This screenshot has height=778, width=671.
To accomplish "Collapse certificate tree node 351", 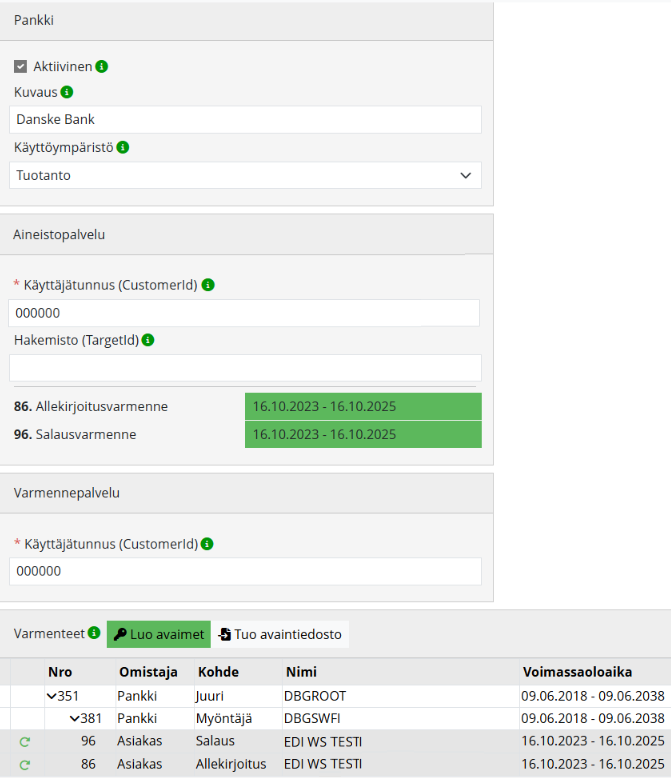I will click(x=51, y=696).
